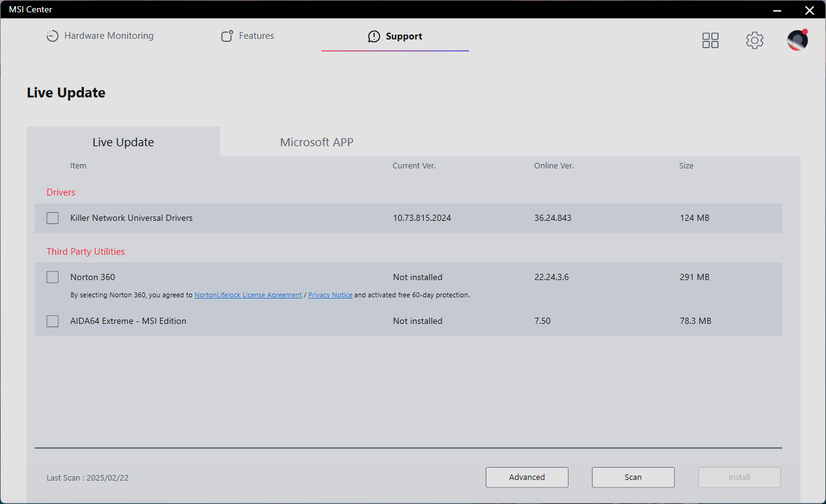Click the Killer Network Universal Drivers name

(131, 218)
